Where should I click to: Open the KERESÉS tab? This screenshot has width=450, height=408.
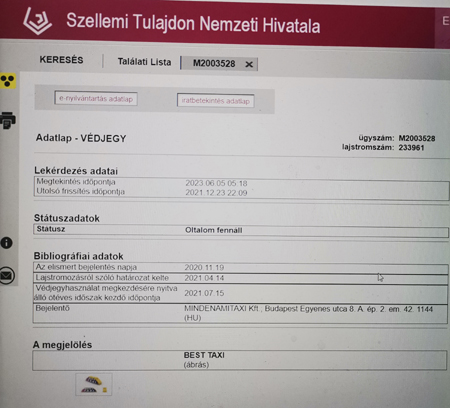pyautogui.click(x=61, y=60)
